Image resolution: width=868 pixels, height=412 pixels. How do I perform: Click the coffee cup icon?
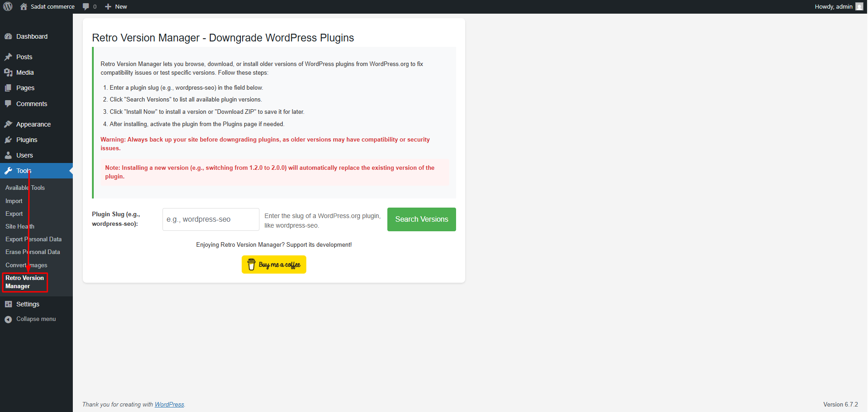click(251, 264)
